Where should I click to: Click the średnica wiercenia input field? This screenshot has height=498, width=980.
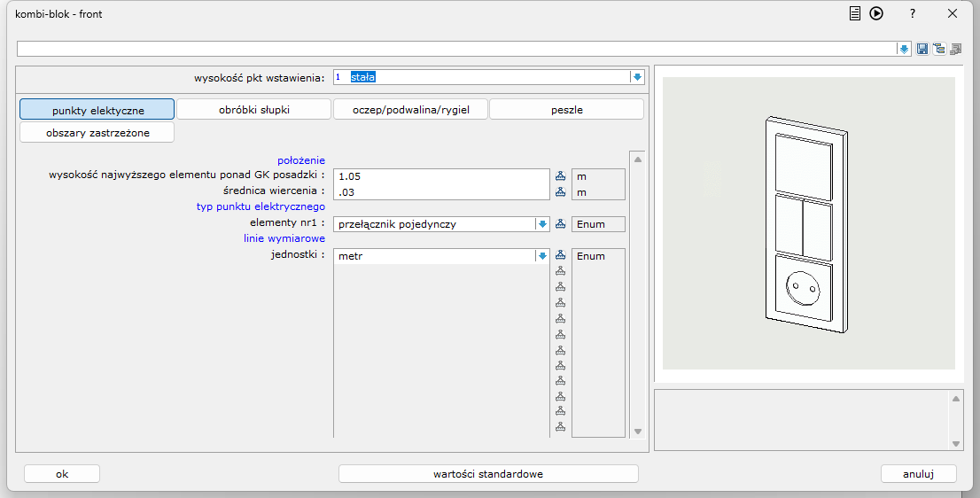(441, 192)
